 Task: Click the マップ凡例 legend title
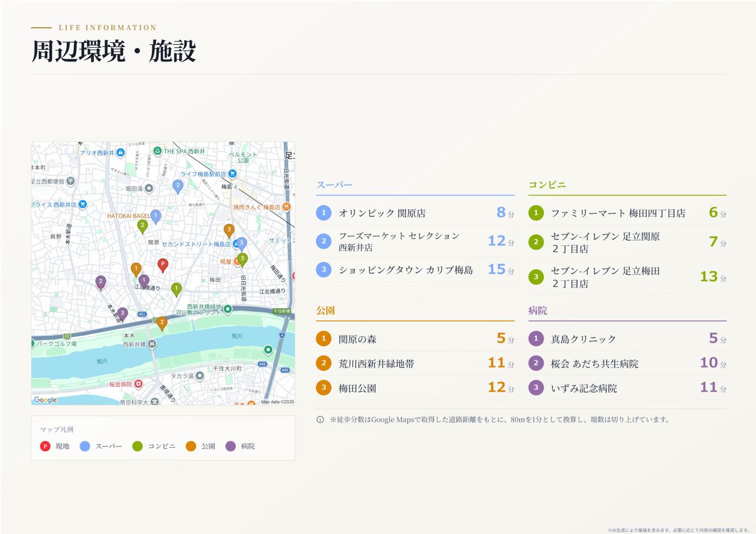(x=57, y=429)
